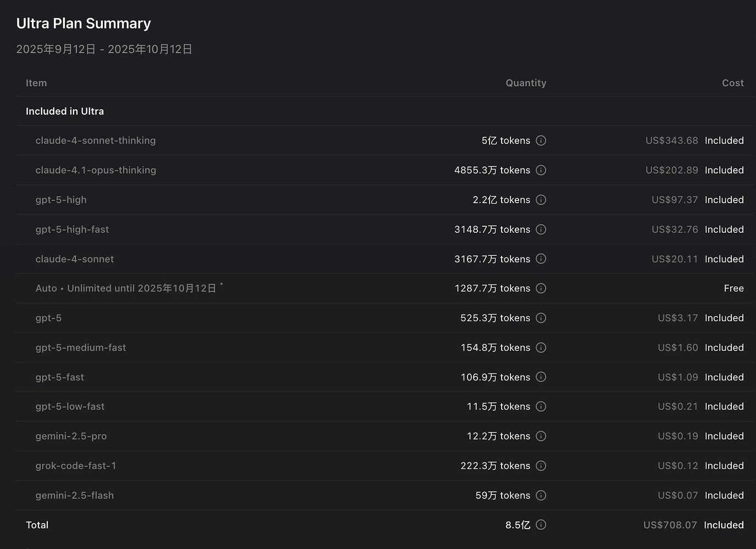Click info icon for gemini-2.5-pro tokens

pos(541,436)
